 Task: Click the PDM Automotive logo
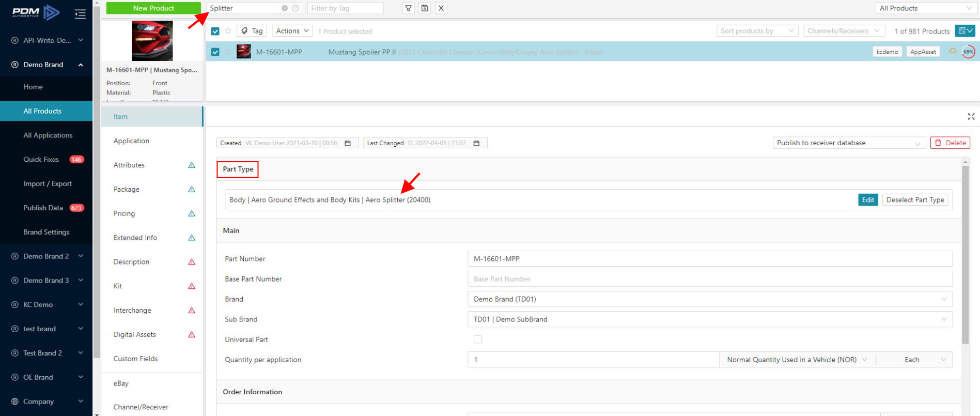coord(36,12)
